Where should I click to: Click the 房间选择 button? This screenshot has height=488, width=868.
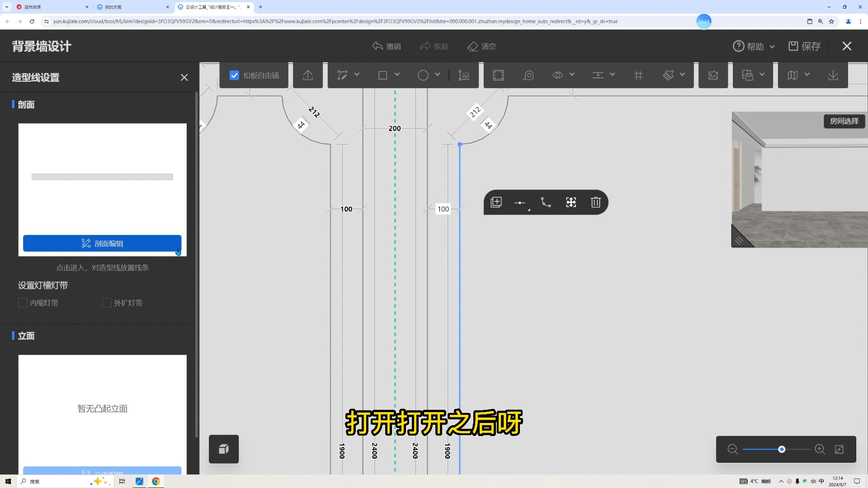(x=844, y=121)
